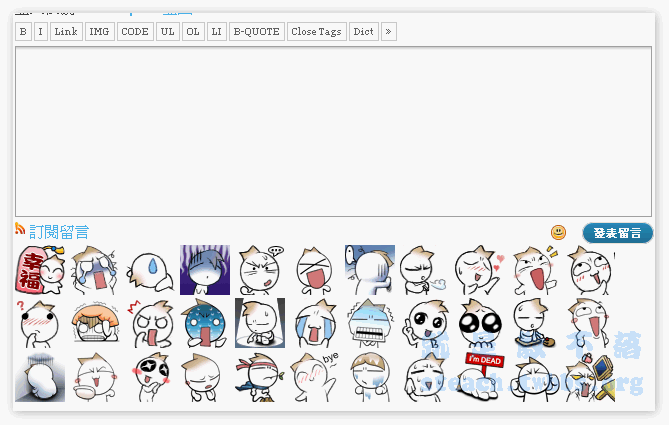Image resolution: width=669 pixels, height=425 pixels.
Task: Insert the brown bowl-cut hair emoticon
Action: 369,377
